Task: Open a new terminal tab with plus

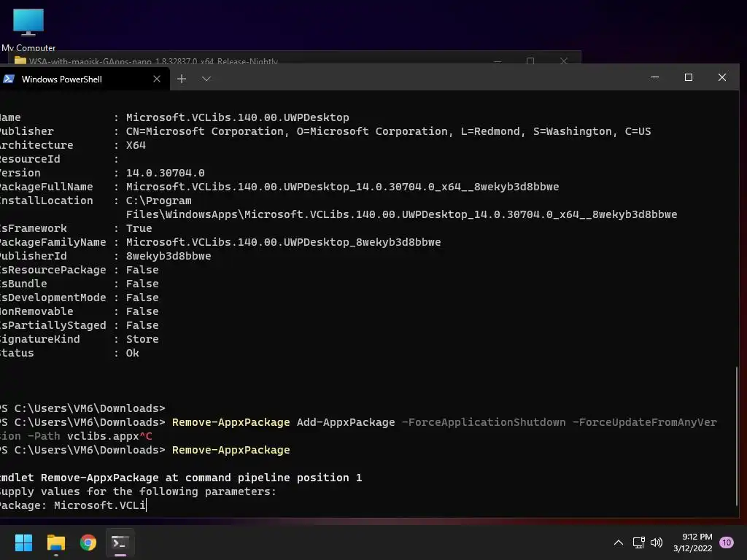Action: click(182, 79)
